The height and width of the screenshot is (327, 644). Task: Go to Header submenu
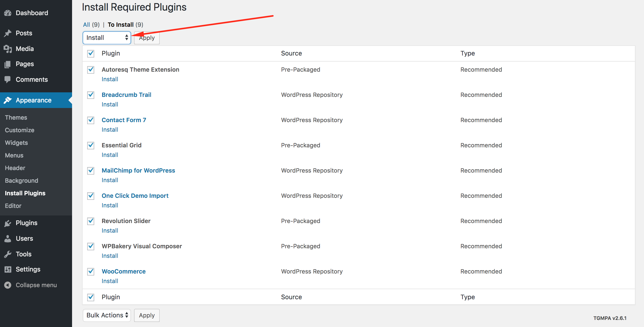point(15,168)
